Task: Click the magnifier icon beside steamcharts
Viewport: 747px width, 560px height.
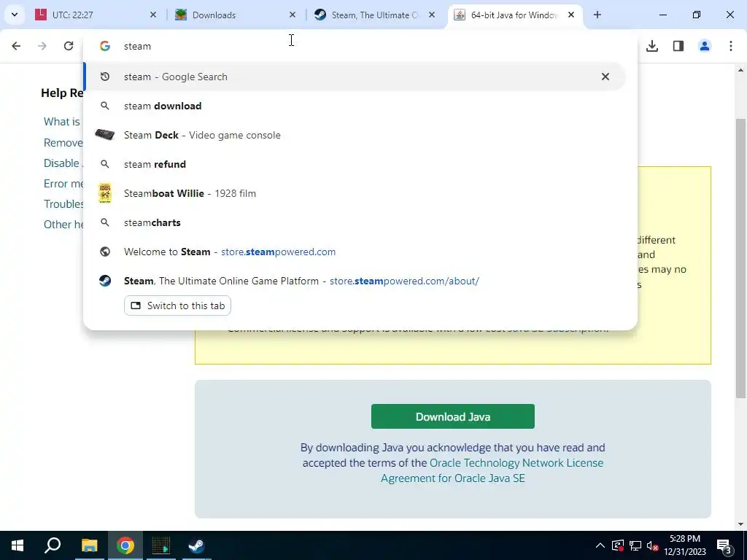Action: point(105,222)
